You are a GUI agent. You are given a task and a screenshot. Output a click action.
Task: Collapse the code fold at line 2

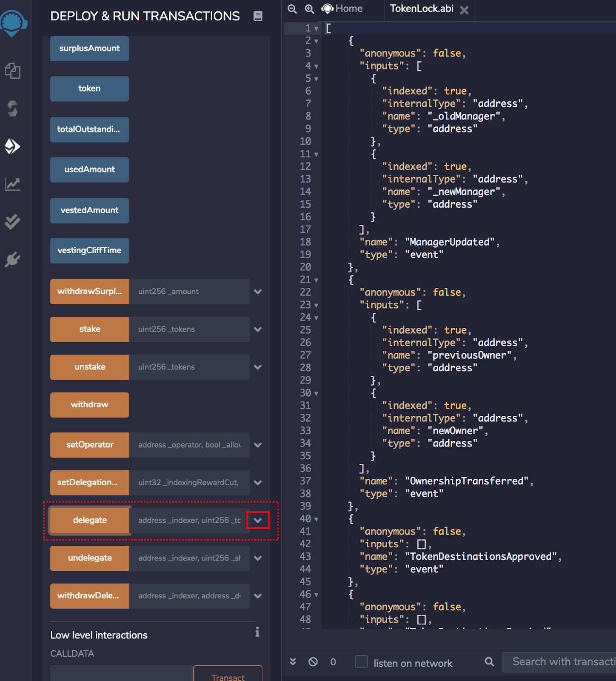click(316, 41)
